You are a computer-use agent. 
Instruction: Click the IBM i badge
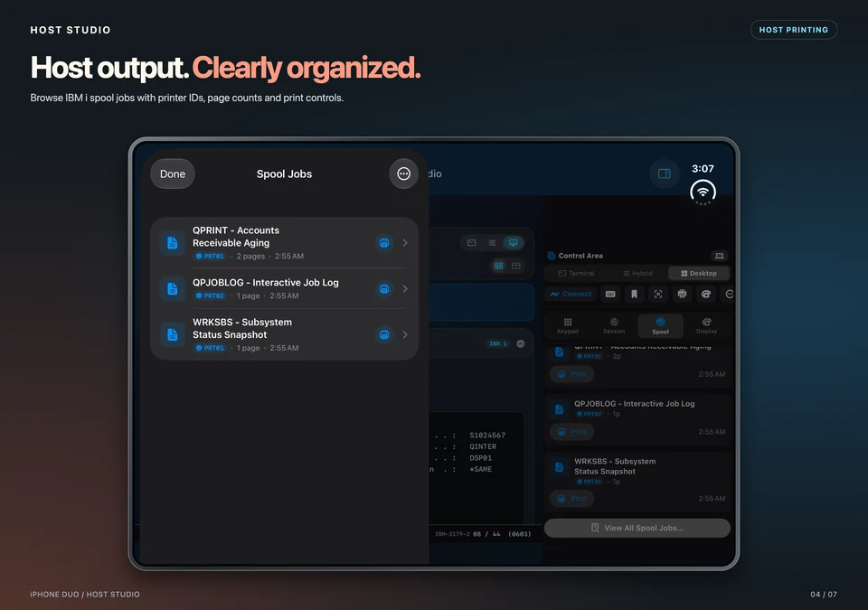(497, 343)
